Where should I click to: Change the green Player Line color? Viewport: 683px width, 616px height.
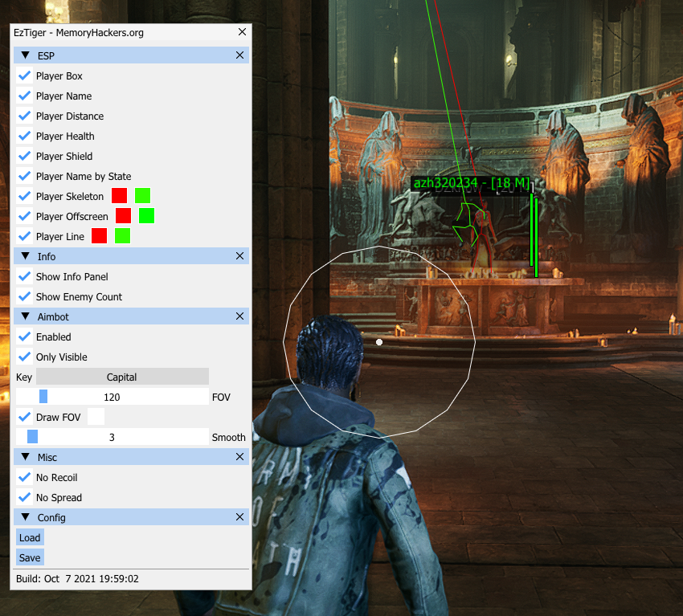[x=123, y=235]
